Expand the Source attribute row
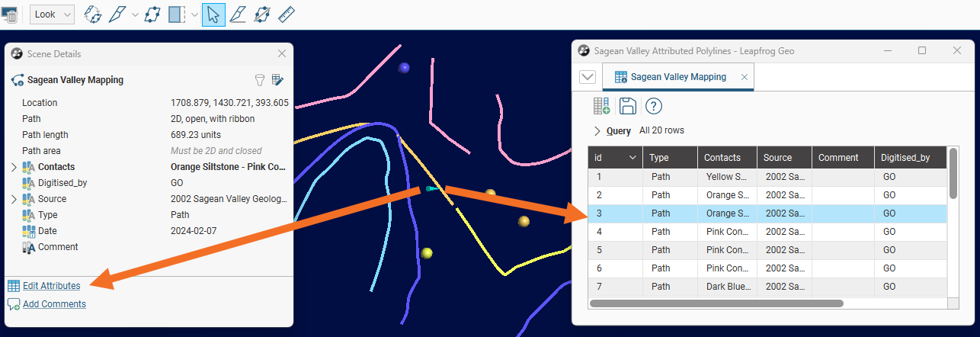 tap(14, 199)
